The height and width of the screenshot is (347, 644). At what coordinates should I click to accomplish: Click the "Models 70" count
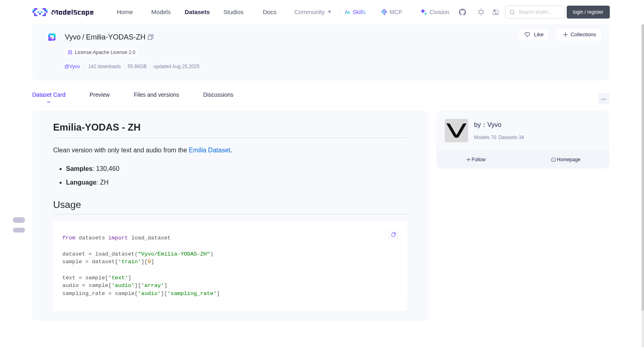tap(485, 137)
